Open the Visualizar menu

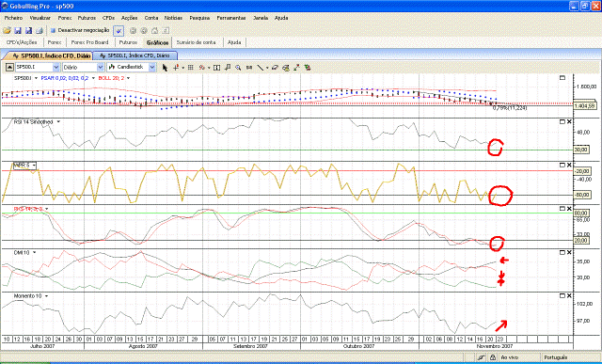pos(40,18)
